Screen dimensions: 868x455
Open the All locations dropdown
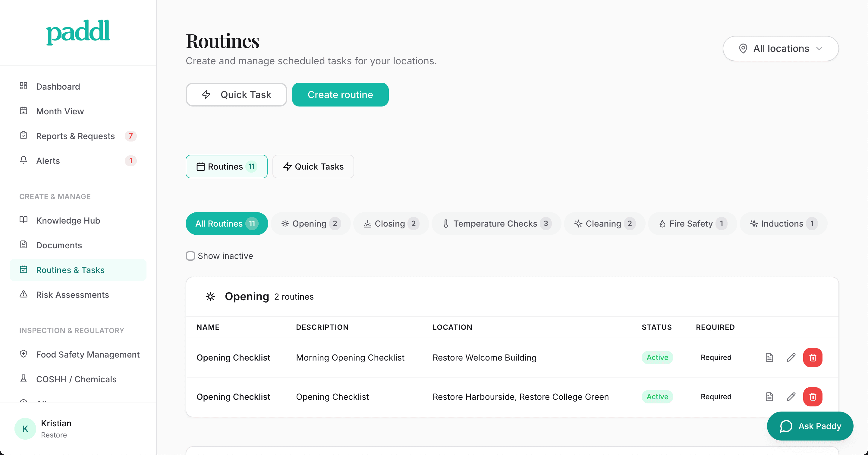pyautogui.click(x=781, y=48)
